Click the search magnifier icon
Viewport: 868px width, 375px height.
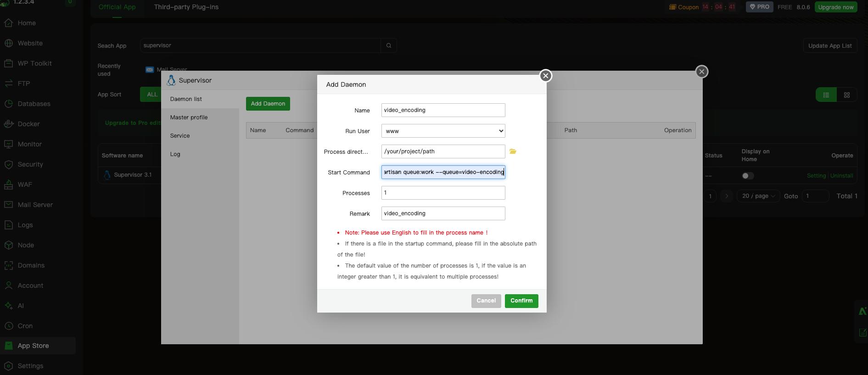(x=389, y=45)
